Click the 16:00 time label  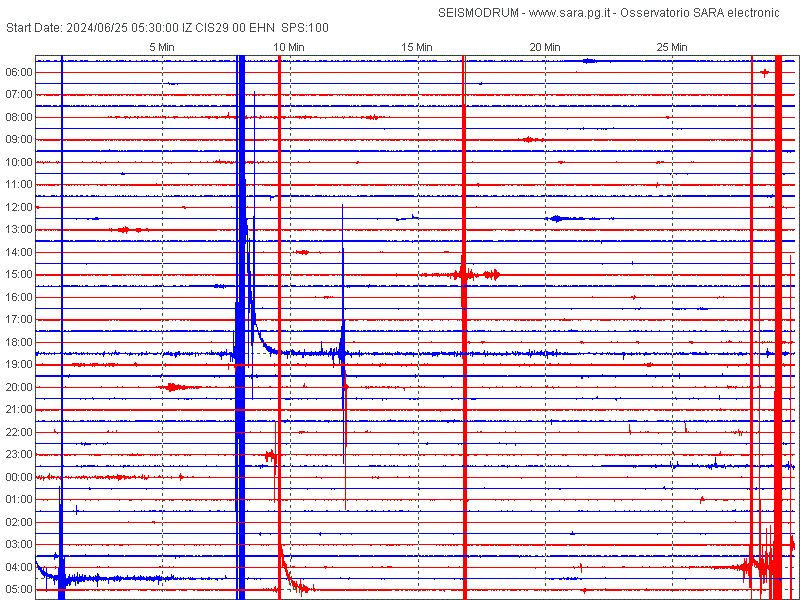point(19,297)
